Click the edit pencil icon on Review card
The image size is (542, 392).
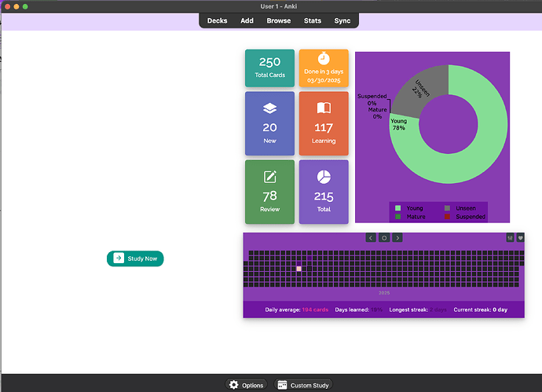(x=270, y=177)
